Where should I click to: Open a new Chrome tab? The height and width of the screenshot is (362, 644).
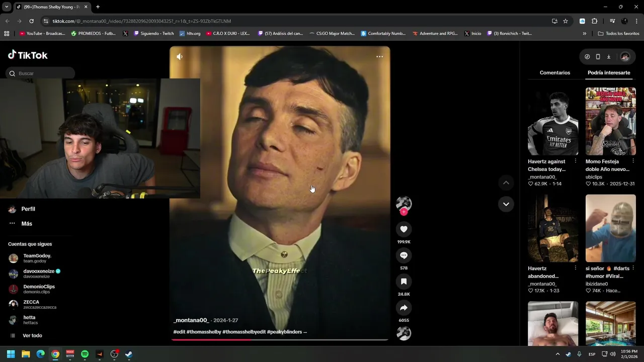pos(98,7)
